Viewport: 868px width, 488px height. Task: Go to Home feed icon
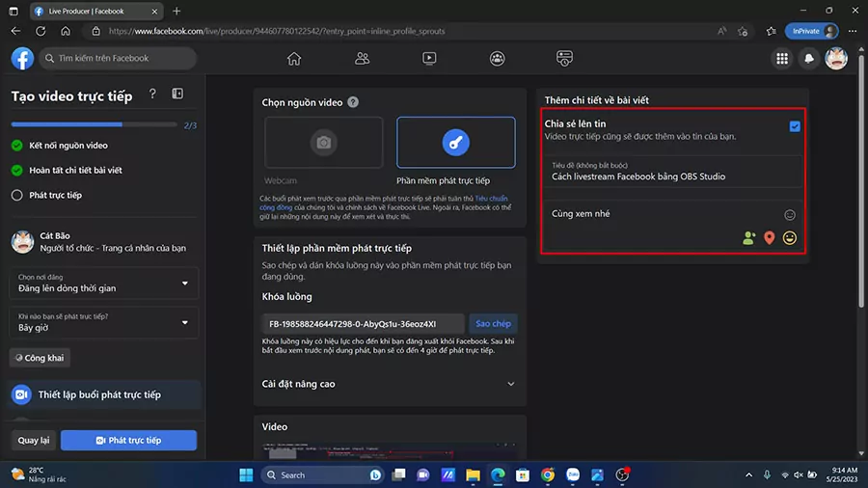tap(294, 58)
